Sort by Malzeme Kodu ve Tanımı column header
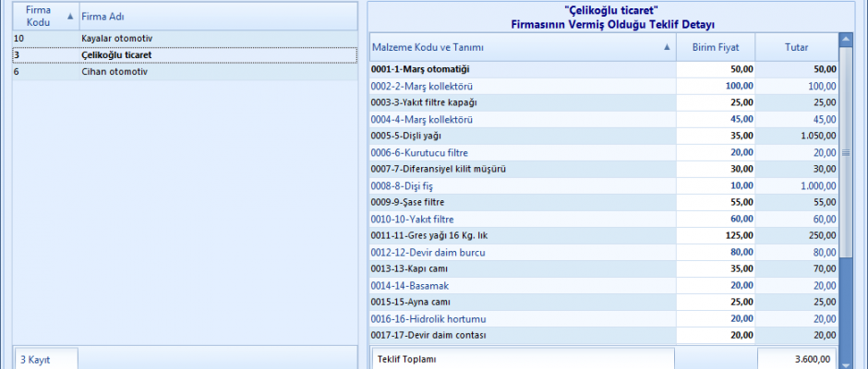Screen dimensions: 868x369 (523, 47)
